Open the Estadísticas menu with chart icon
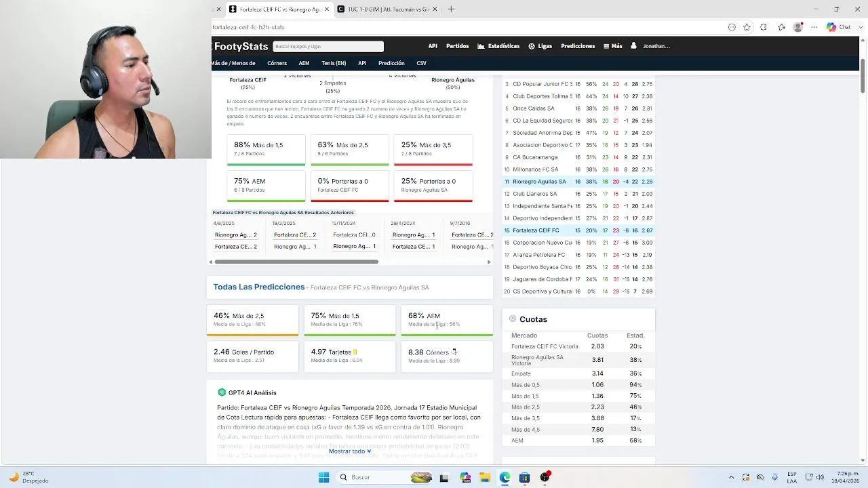This screenshot has width=868, height=488. 498,46
